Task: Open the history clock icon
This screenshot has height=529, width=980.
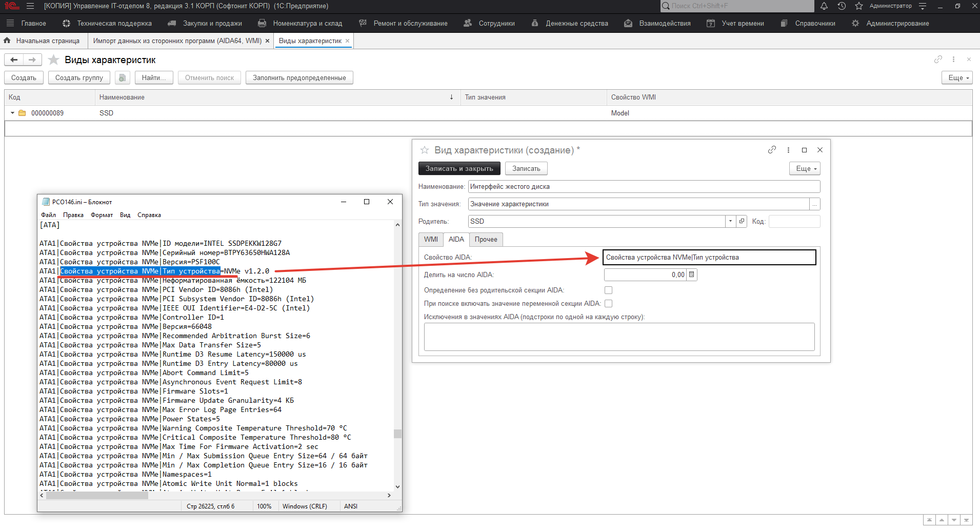Action: (842, 6)
